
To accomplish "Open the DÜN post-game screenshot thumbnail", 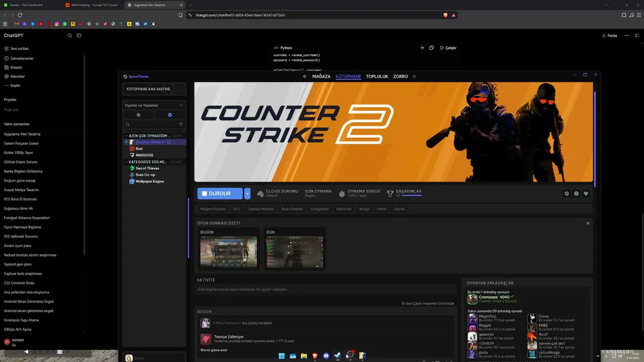I will click(295, 251).
